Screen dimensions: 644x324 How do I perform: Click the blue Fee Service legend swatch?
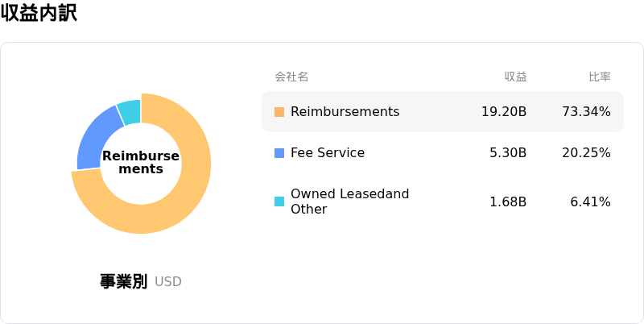tap(279, 153)
